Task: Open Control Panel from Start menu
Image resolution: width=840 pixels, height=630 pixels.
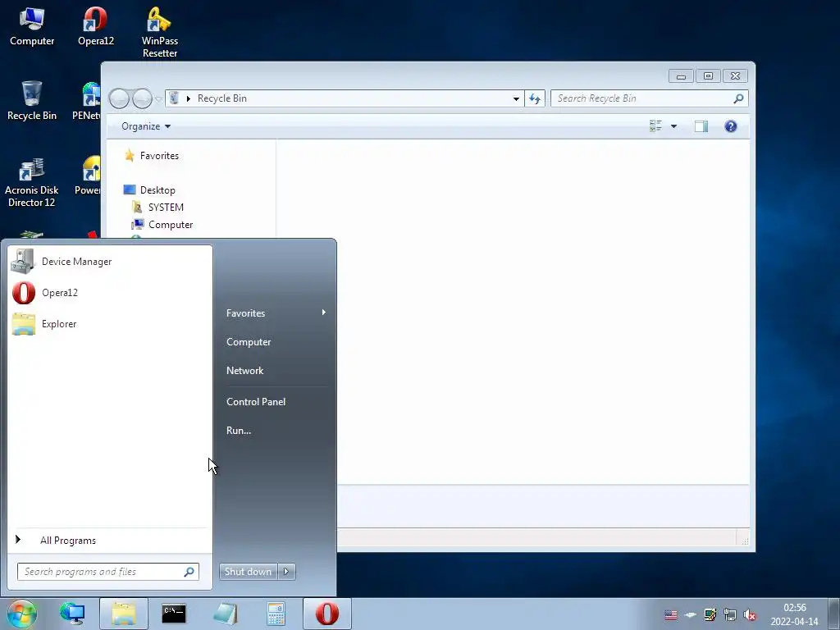Action: coord(256,402)
